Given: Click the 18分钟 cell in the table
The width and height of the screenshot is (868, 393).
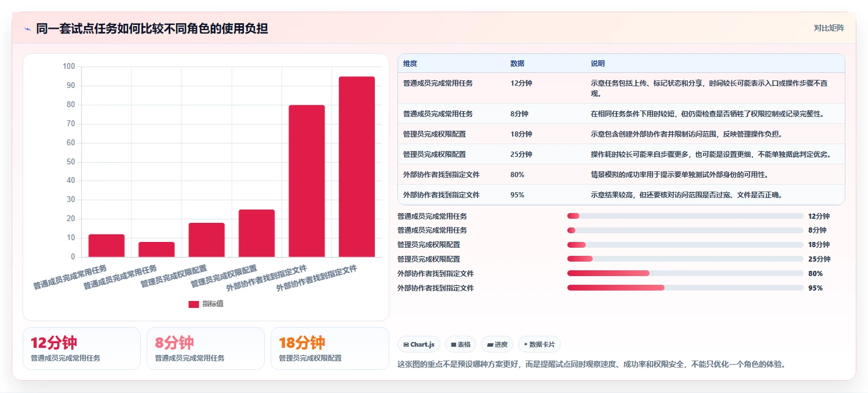Looking at the screenshot, I should 521,134.
